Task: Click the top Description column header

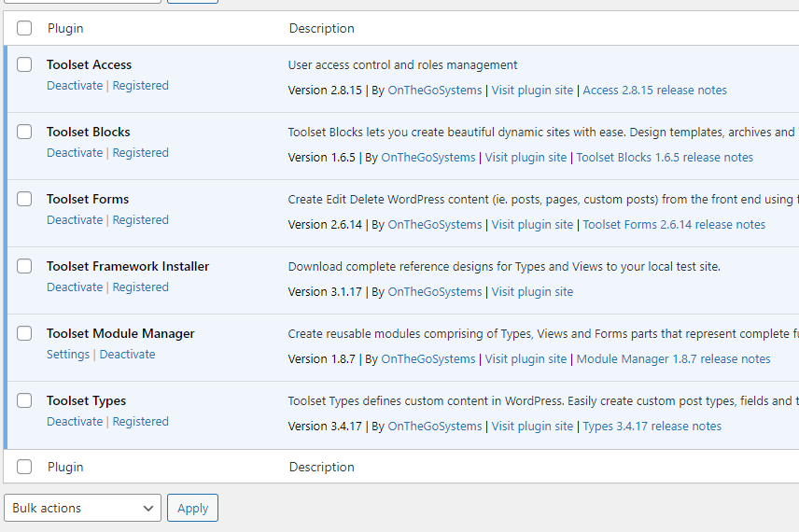Action: click(x=321, y=29)
